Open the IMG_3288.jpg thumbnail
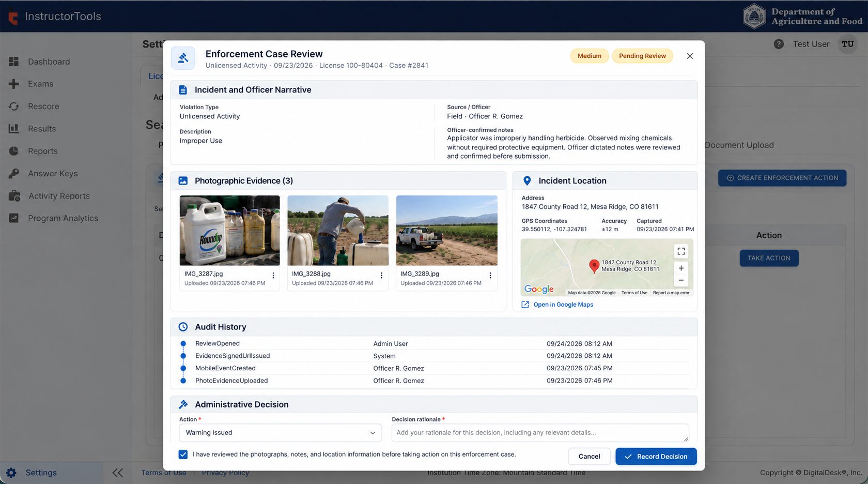The height and width of the screenshot is (484, 868). click(x=338, y=231)
